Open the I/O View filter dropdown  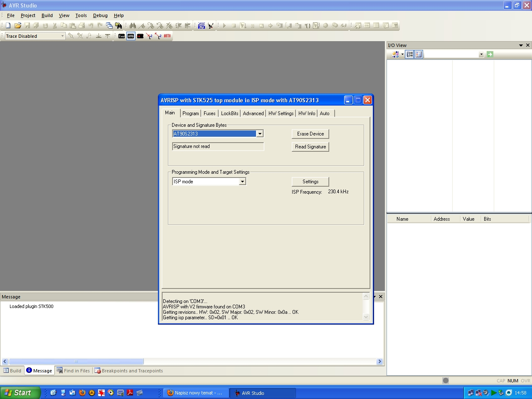(x=481, y=54)
